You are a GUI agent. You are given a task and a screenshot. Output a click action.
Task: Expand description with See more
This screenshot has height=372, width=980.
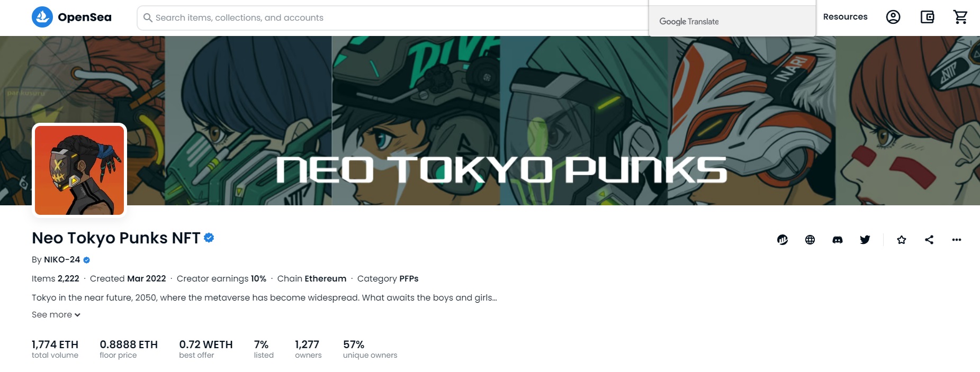[x=56, y=315]
